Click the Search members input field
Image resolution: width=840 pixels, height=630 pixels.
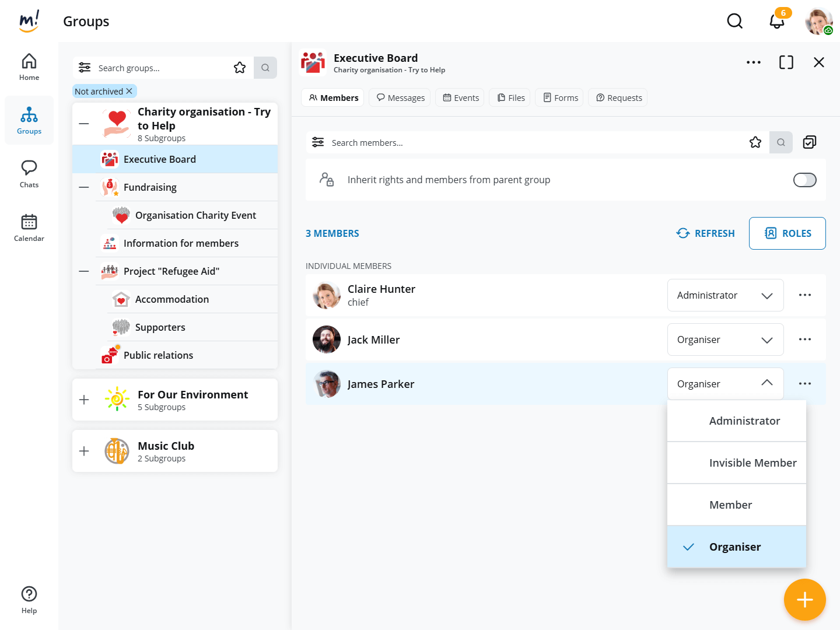click(x=525, y=143)
